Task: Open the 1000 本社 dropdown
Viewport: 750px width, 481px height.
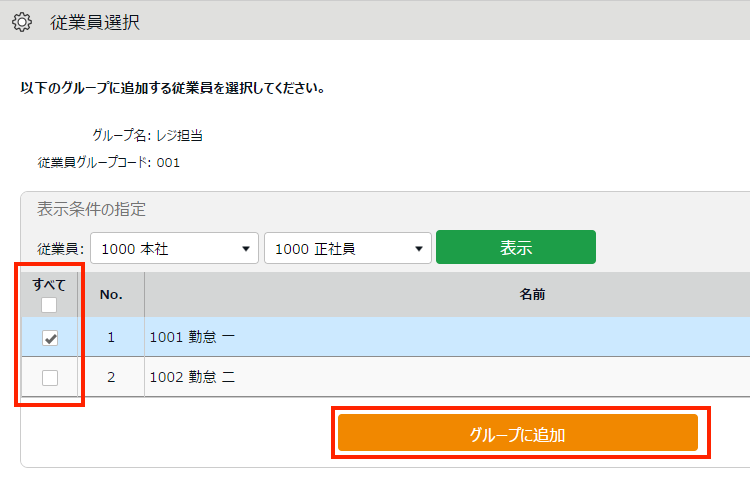Action: click(175, 248)
